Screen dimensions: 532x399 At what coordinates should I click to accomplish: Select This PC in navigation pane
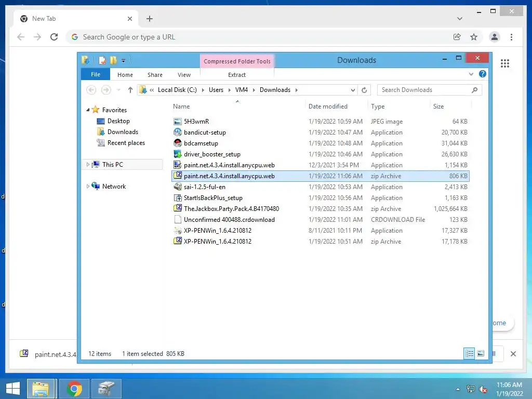point(112,165)
